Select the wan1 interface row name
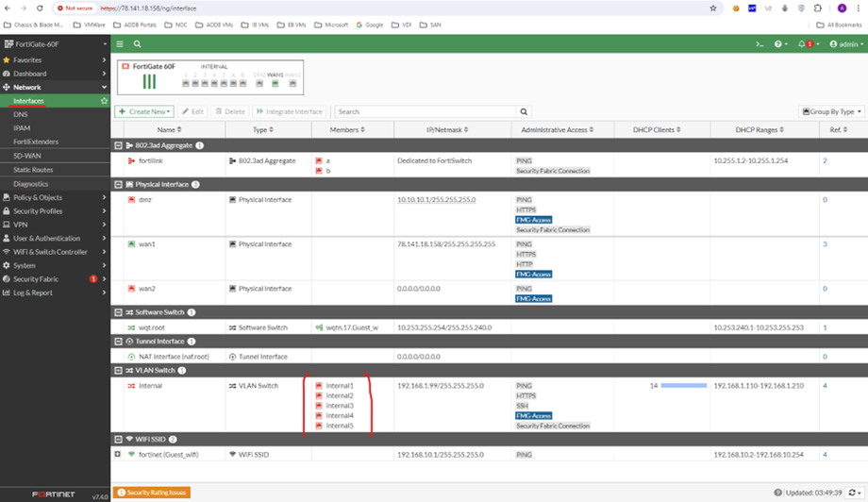The height and width of the screenshot is (502, 868). pyautogui.click(x=146, y=244)
